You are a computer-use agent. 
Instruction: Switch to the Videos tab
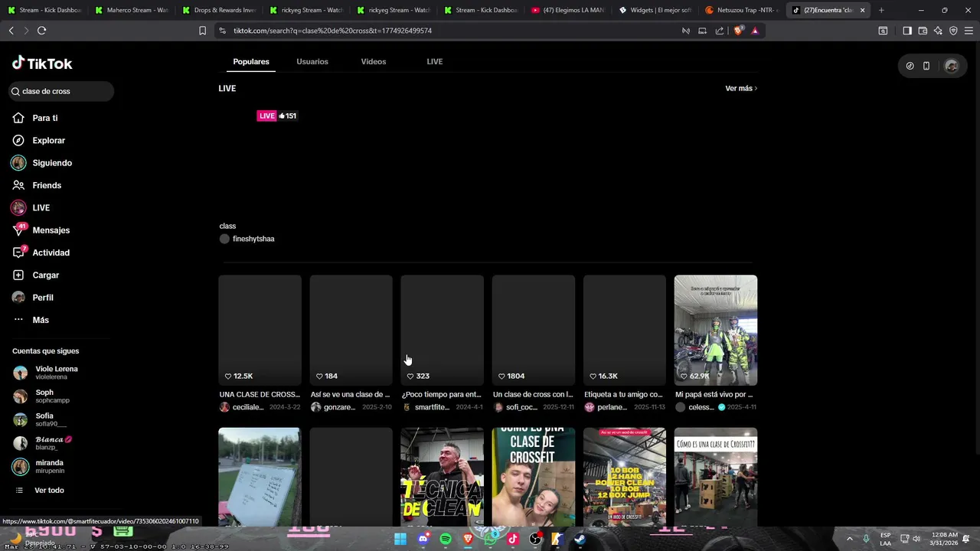coord(374,61)
